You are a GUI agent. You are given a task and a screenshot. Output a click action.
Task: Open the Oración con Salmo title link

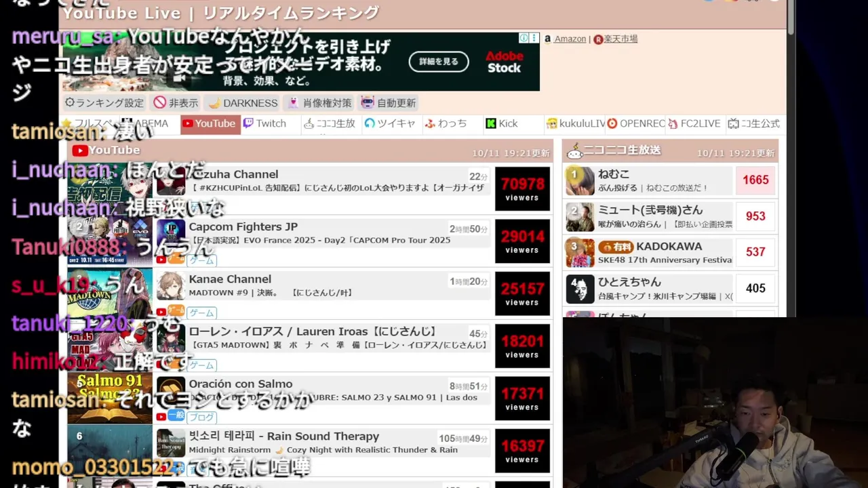pos(240,384)
